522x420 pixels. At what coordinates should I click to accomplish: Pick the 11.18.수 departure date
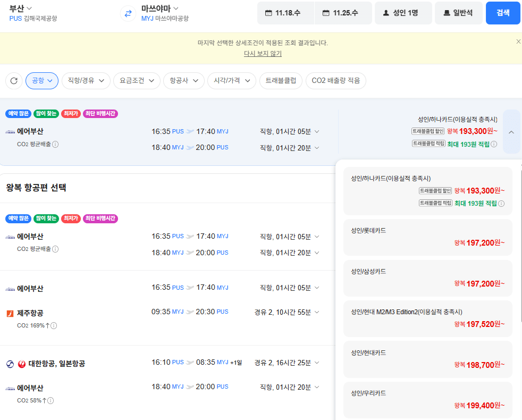tap(285, 13)
